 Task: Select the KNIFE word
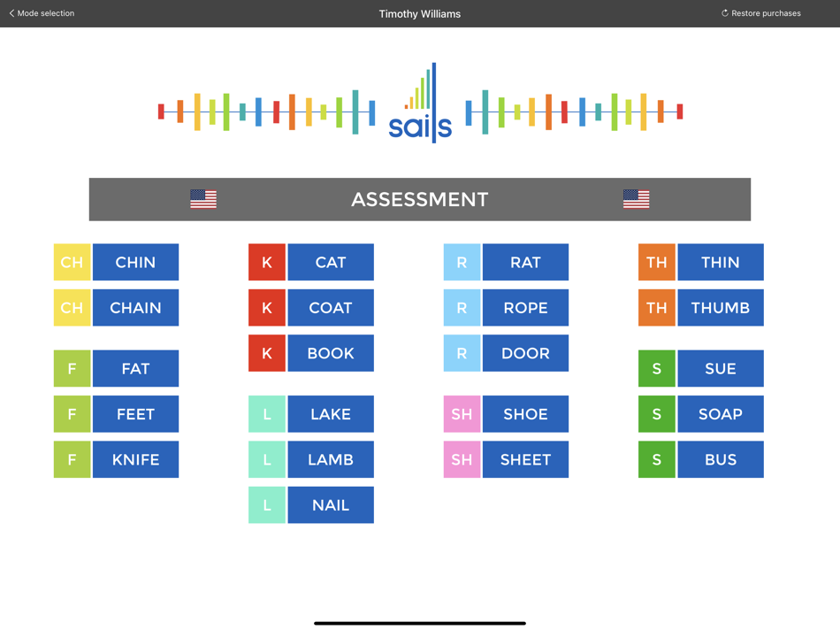(135, 459)
